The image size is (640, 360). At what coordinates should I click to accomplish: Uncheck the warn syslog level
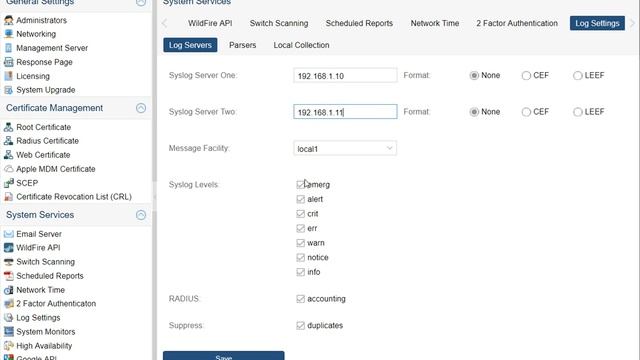coord(300,243)
